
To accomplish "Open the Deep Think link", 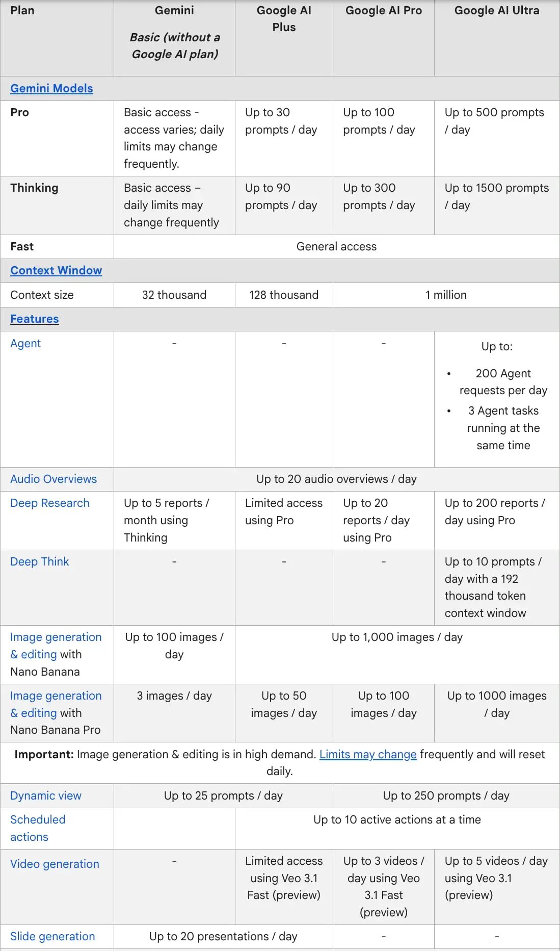I will [x=40, y=562].
